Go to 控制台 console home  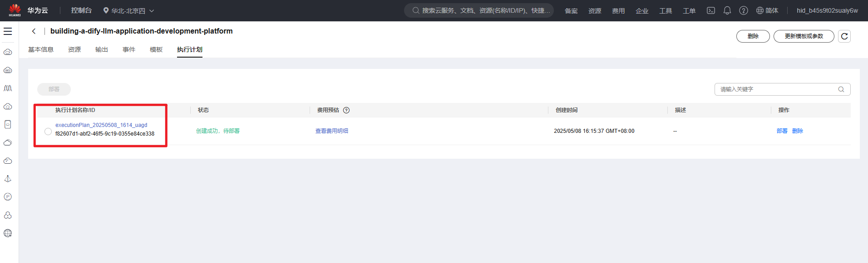(81, 10)
